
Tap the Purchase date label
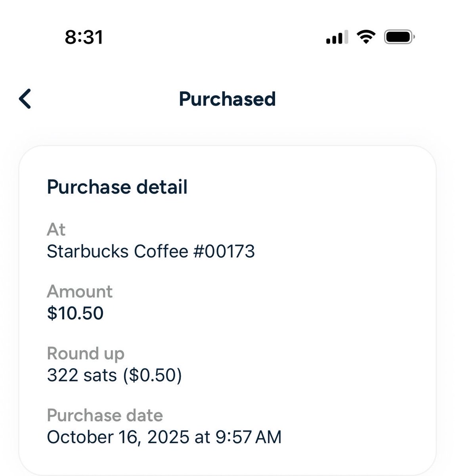click(x=105, y=415)
